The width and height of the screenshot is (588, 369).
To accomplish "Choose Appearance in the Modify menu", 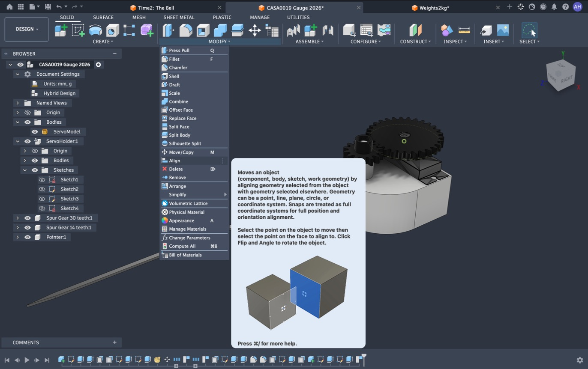I will coord(195,221).
